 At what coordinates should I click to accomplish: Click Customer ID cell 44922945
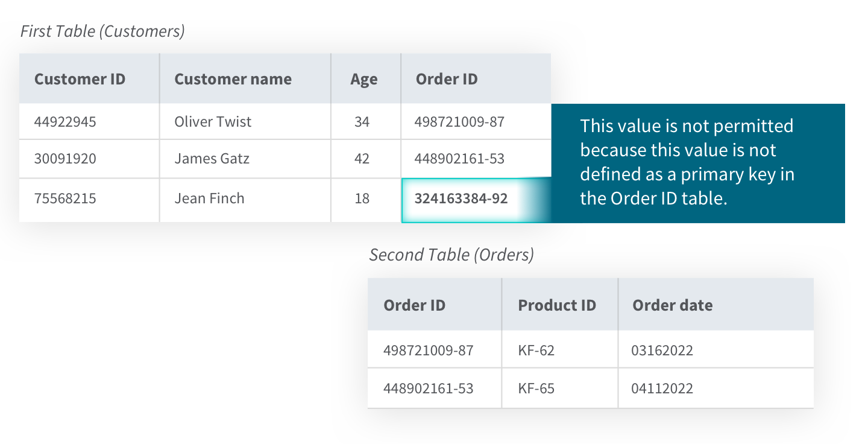[x=89, y=122]
